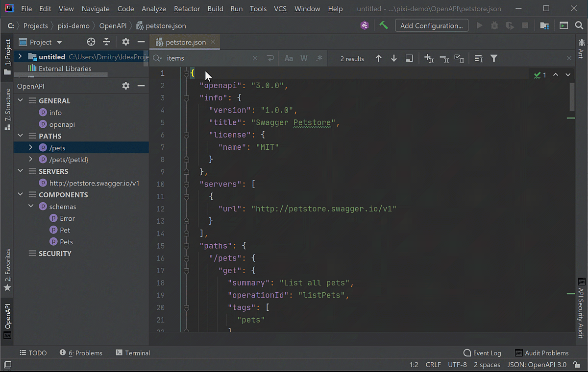Click the filter icon in search bar
This screenshot has width=588, height=372.
(x=494, y=58)
